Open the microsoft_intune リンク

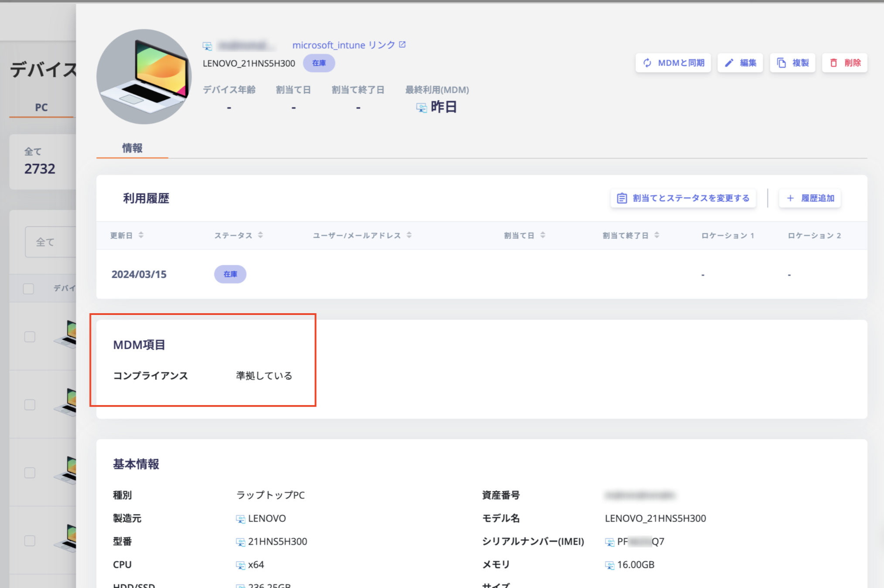point(343,45)
